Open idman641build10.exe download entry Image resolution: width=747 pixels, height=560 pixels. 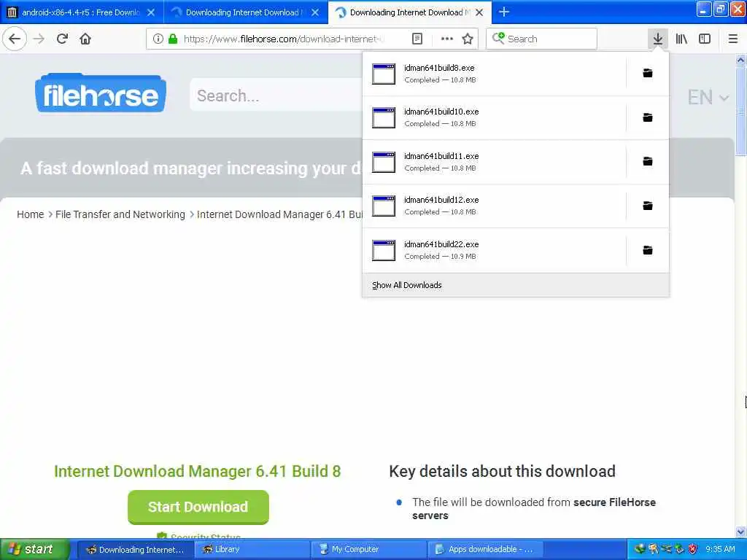coord(494,117)
